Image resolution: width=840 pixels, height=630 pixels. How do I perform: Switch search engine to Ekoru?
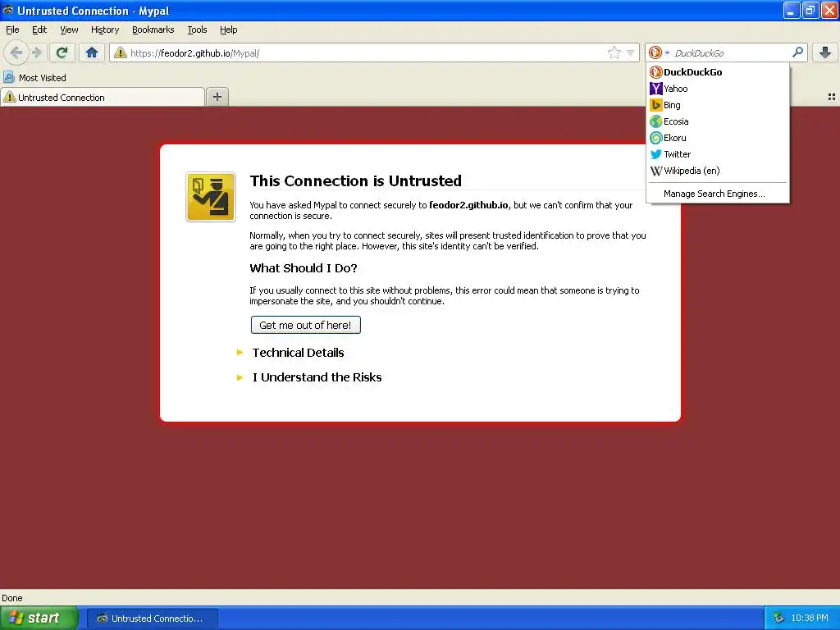[717, 138]
